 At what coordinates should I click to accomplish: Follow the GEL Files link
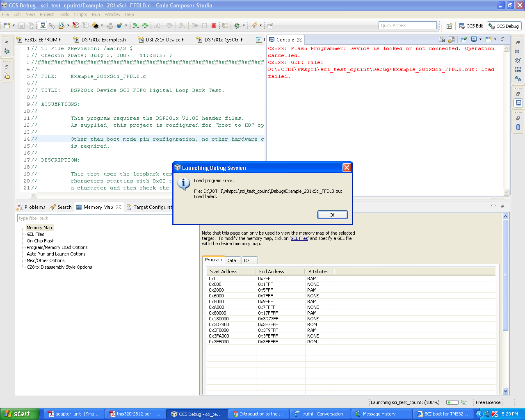(x=299, y=238)
